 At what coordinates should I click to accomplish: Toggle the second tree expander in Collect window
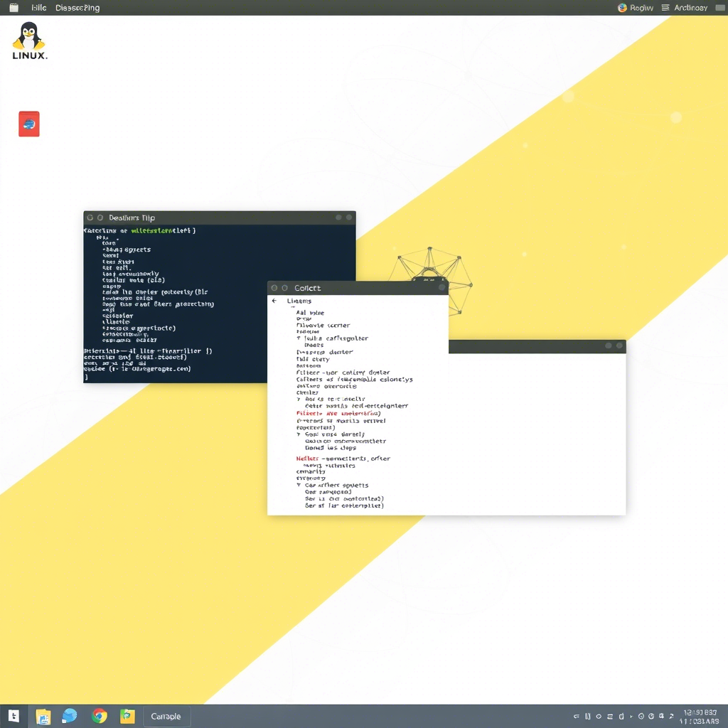click(299, 400)
